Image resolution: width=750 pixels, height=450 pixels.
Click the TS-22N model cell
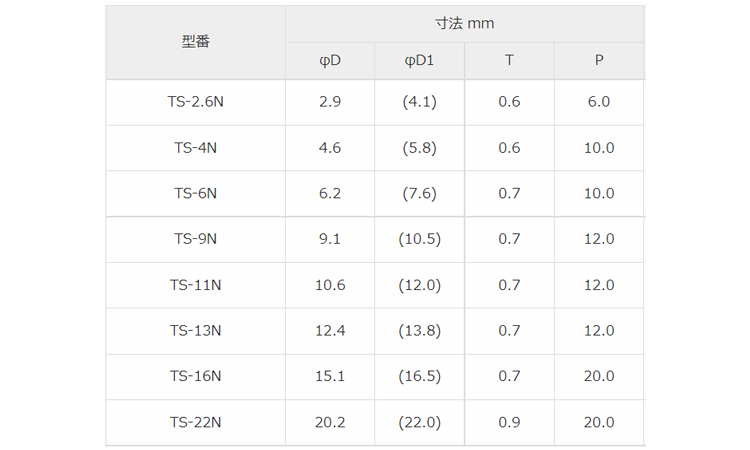(x=195, y=423)
